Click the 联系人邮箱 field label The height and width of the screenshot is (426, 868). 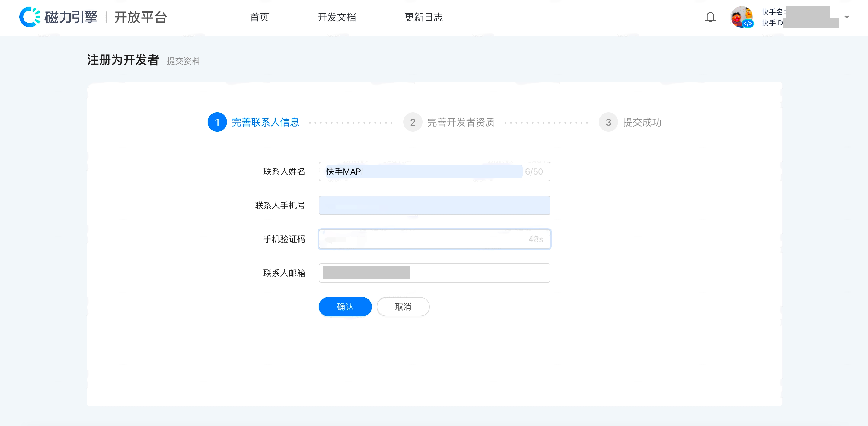284,273
